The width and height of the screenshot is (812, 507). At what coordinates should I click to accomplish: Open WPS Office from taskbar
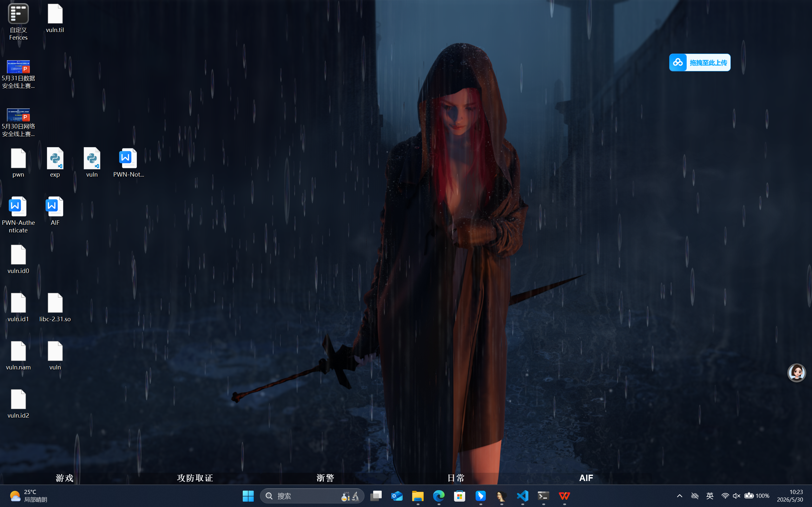(x=564, y=496)
